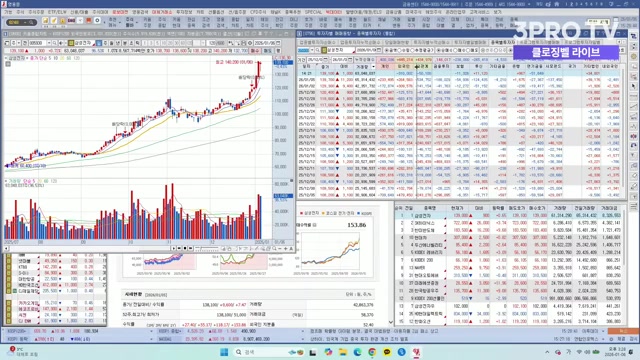Click the moving average 120 legend color
This screenshot has height=360, width=640.
[76, 58]
